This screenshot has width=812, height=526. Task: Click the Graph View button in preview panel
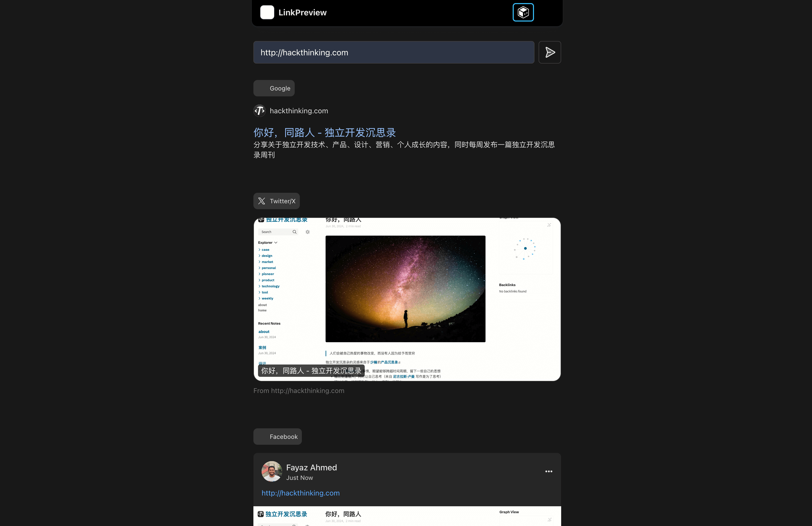coord(549,225)
